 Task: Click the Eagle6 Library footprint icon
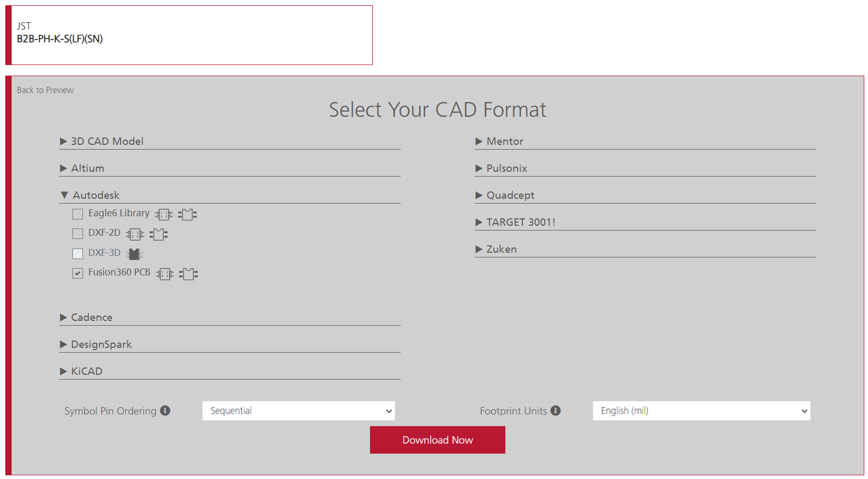coord(187,215)
